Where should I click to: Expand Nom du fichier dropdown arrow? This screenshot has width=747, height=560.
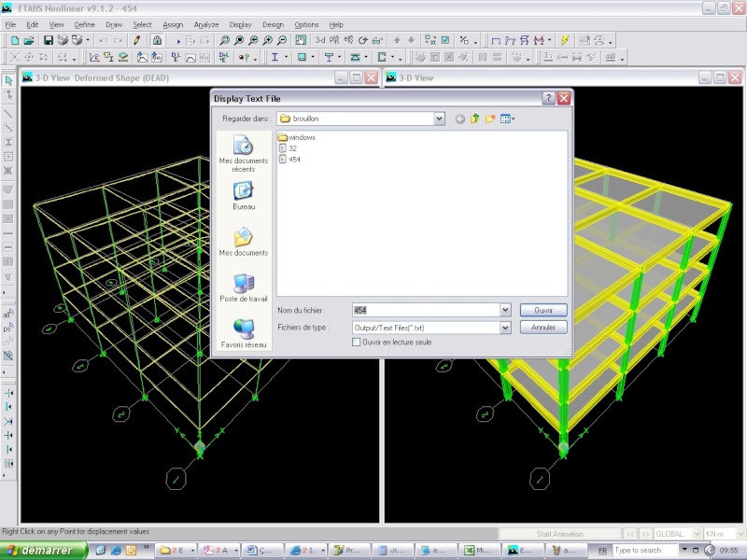click(505, 310)
